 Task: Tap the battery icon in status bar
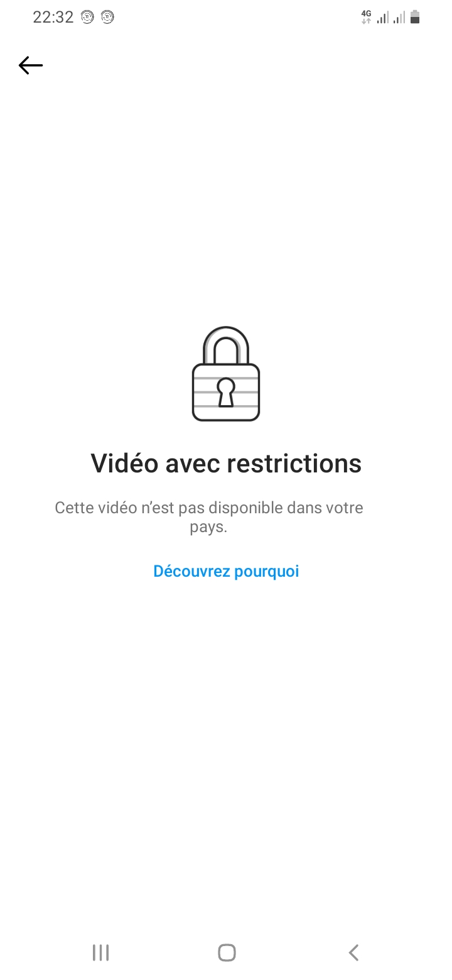414,18
